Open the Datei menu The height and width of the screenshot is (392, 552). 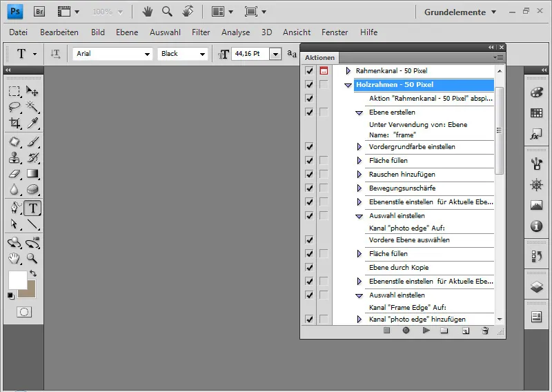click(19, 32)
